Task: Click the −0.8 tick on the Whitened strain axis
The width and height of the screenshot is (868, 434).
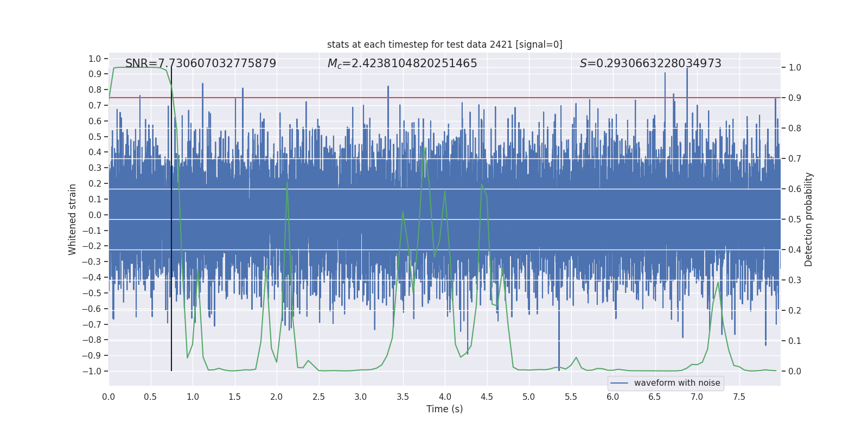Action: click(x=92, y=340)
